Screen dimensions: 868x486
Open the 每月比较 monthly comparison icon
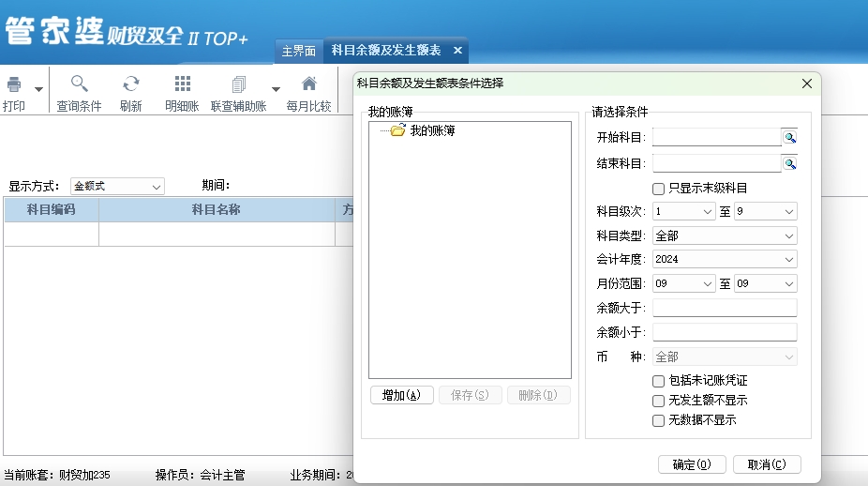pyautogui.click(x=309, y=84)
